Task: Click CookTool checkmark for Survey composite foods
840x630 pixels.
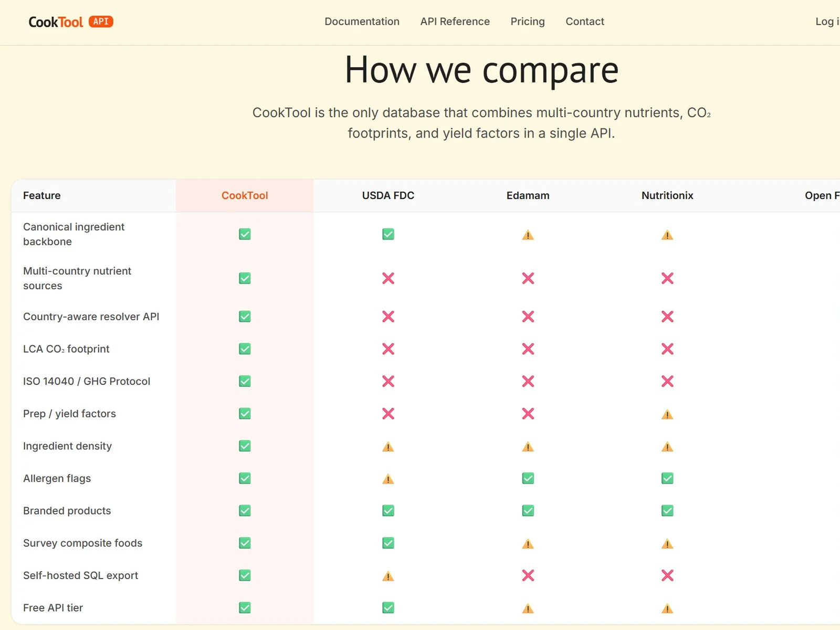Action: [x=245, y=543]
